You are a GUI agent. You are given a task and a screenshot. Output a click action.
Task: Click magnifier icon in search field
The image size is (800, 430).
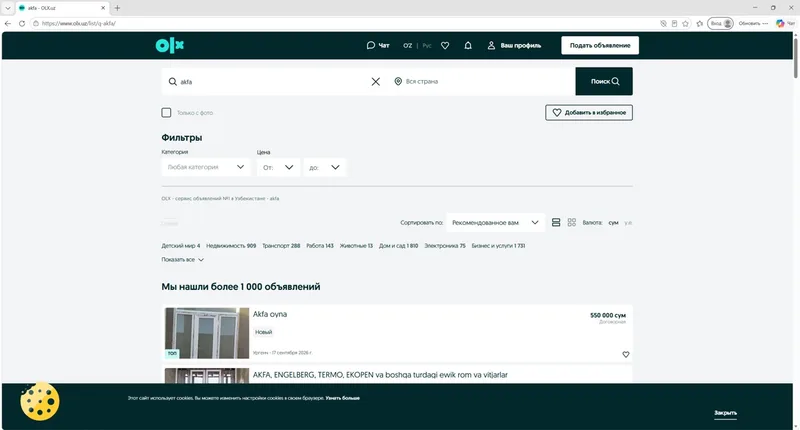(x=173, y=82)
